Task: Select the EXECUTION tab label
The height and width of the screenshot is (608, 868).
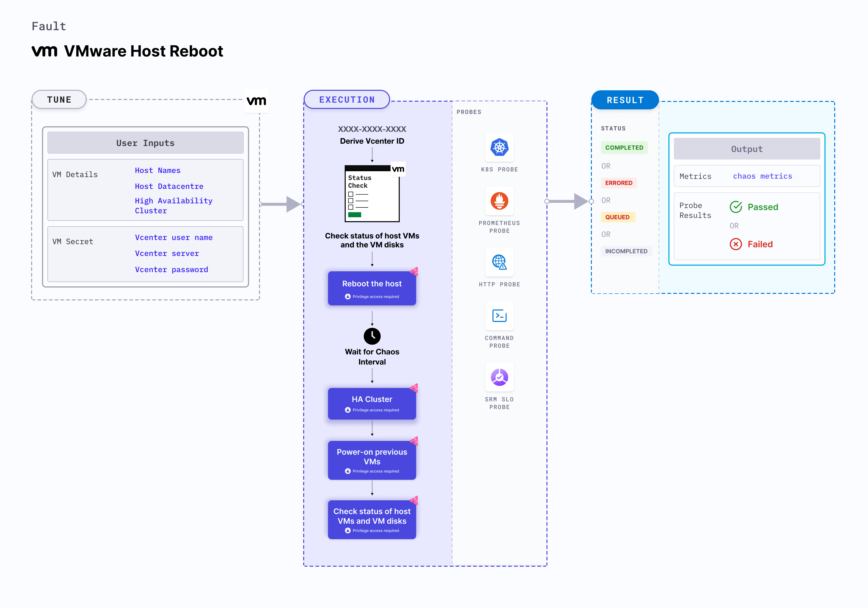Action: (347, 100)
